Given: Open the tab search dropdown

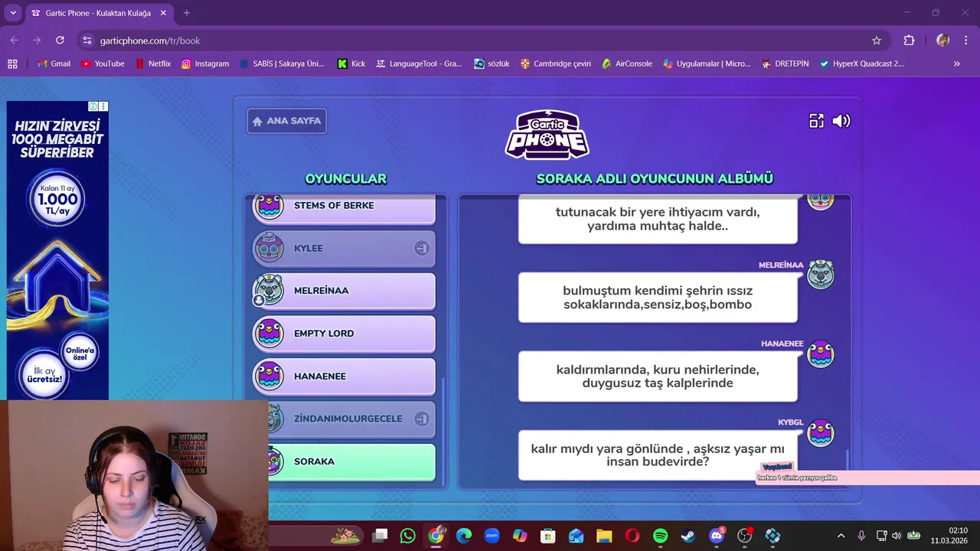Looking at the screenshot, I should point(13,13).
